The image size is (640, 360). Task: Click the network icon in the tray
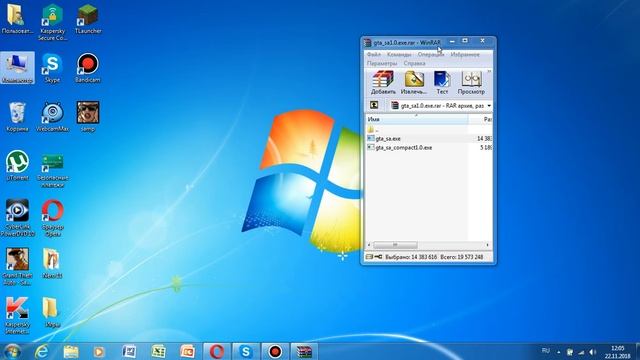coord(581,352)
